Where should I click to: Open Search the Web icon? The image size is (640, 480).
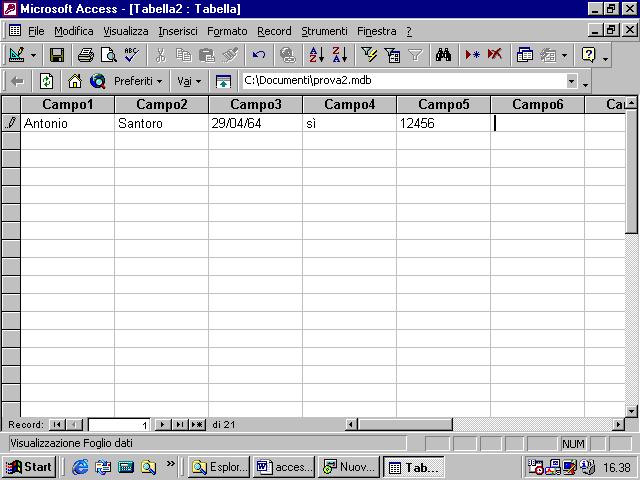click(x=98, y=82)
